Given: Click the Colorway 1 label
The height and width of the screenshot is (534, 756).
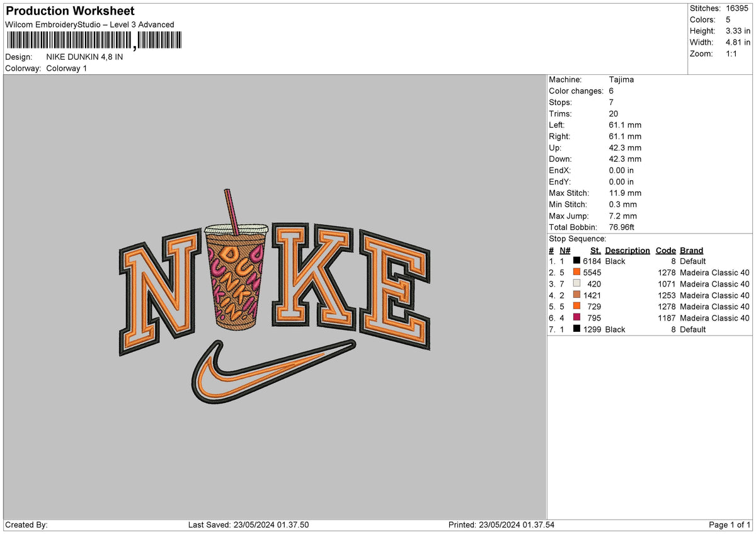Looking at the screenshot, I should tap(68, 68).
